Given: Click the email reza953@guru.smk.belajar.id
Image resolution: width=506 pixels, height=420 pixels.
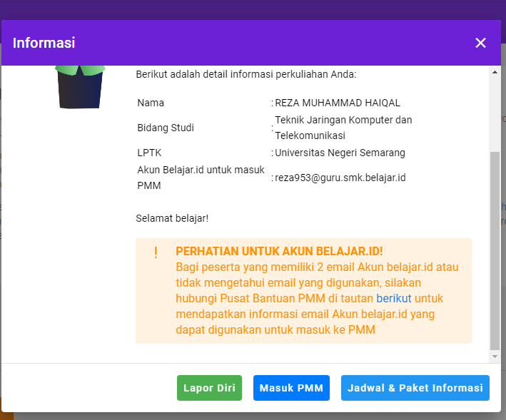Looking at the screenshot, I should 340,178.
